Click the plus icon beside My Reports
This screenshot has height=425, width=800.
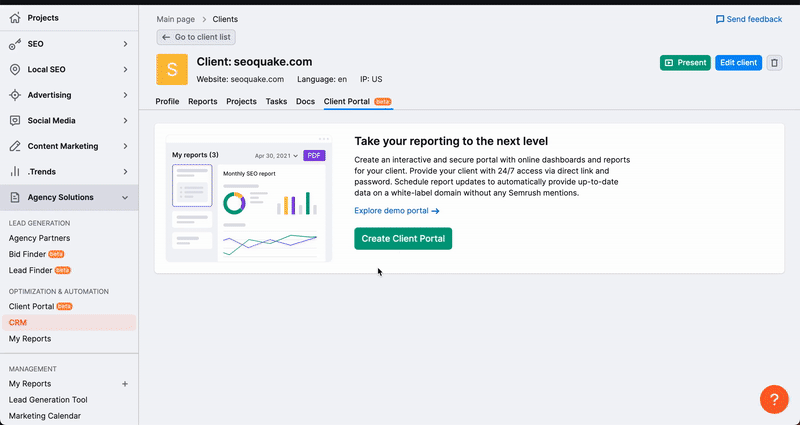tap(124, 384)
